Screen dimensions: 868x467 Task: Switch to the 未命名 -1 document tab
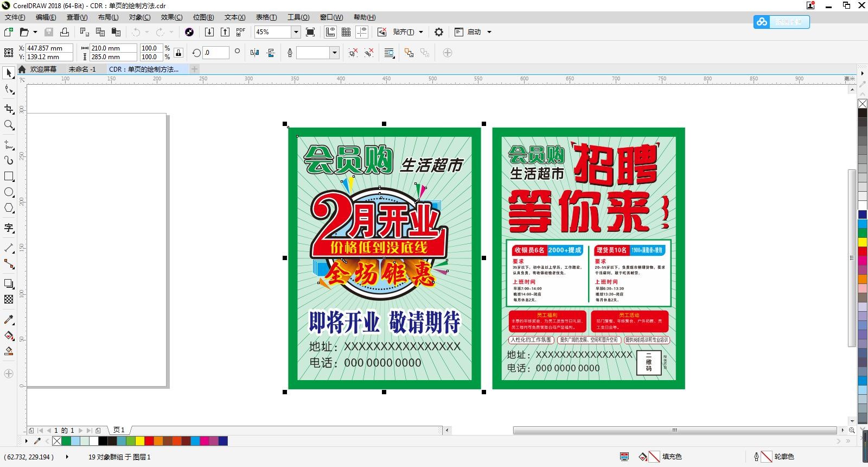click(x=82, y=70)
